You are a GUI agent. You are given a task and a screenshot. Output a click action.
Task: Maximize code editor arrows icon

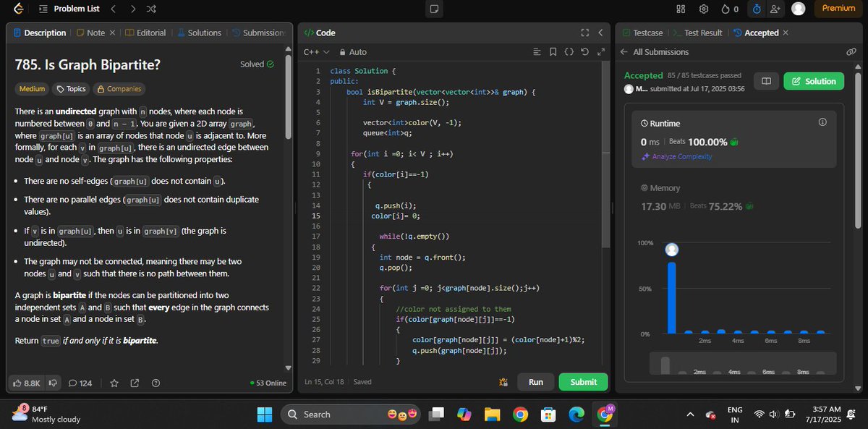[600, 52]
